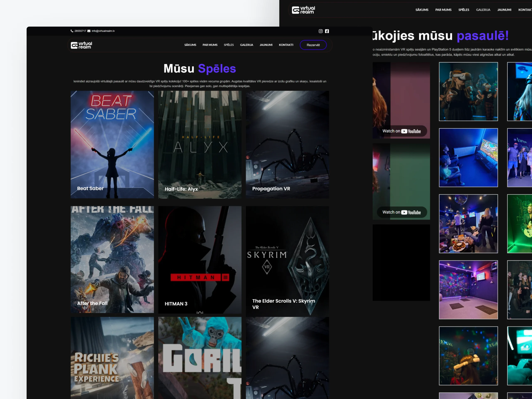Open the GALERIJA menu item
The width and height of the screenshot is (532, 399).
coord(246,45)
